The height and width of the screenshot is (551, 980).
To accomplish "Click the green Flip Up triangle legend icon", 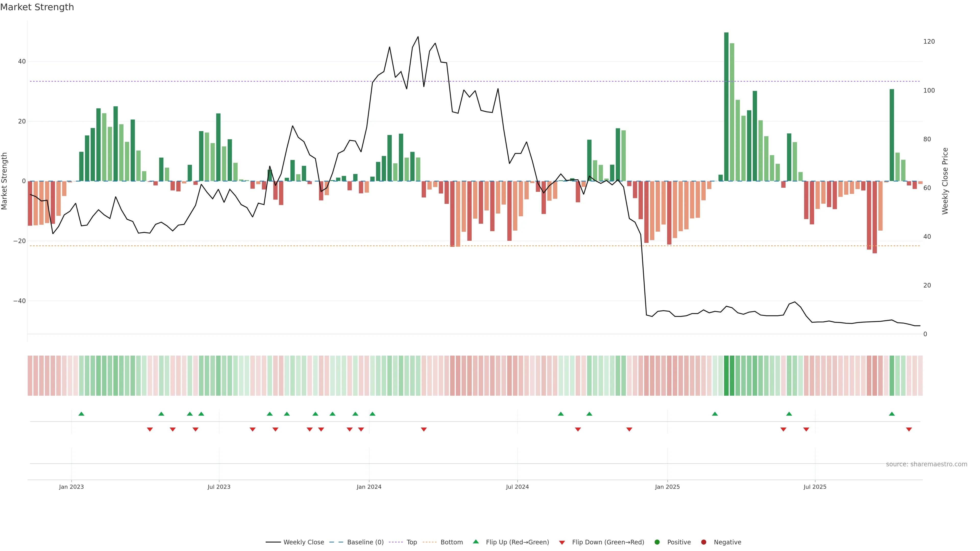I will pyautogui.click(x=475, y=542).
